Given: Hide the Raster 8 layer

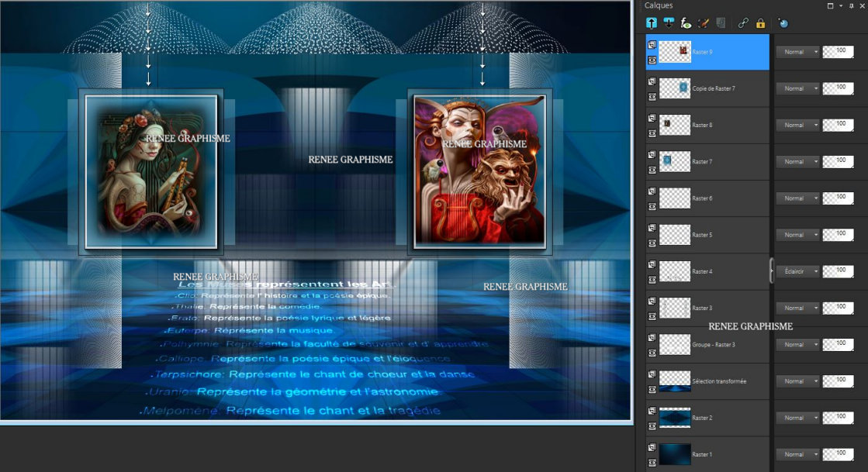Looking at the screenshot, I should [652, 133].
